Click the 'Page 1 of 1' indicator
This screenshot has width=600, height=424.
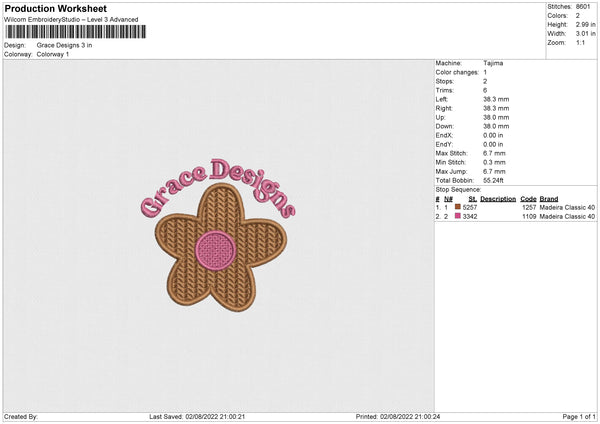(x=579, y=416)
